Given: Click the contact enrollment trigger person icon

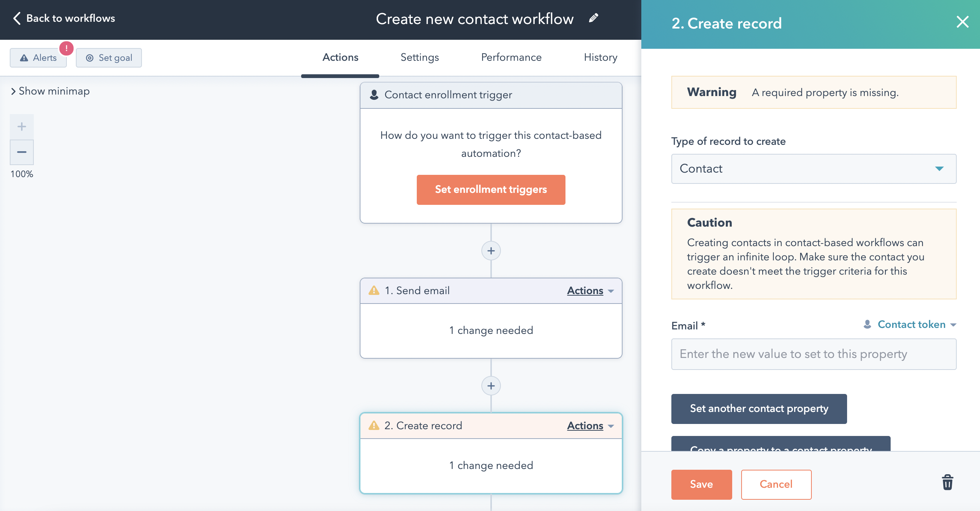Looking at the screenshot, I should (374, 95).
